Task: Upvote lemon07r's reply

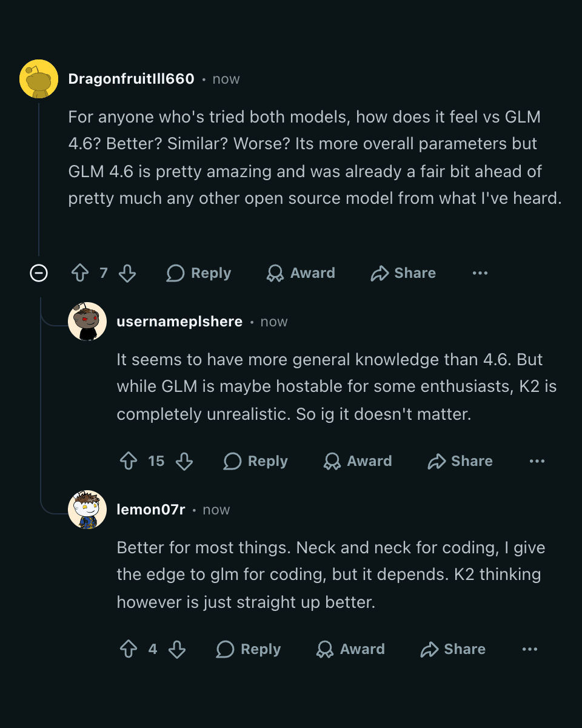Action: (129, 649)
